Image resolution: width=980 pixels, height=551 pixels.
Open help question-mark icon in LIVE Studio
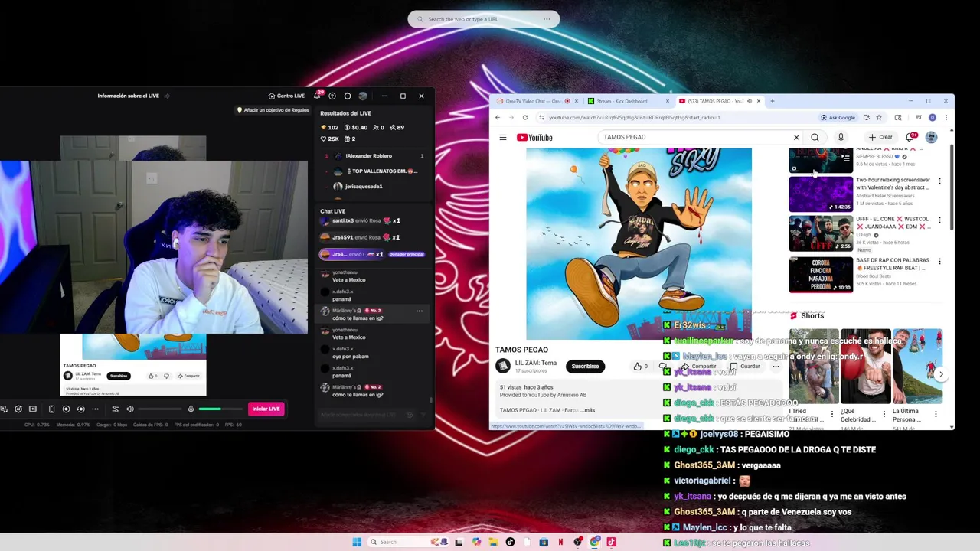pyautogui.click(x=332, y=96)
